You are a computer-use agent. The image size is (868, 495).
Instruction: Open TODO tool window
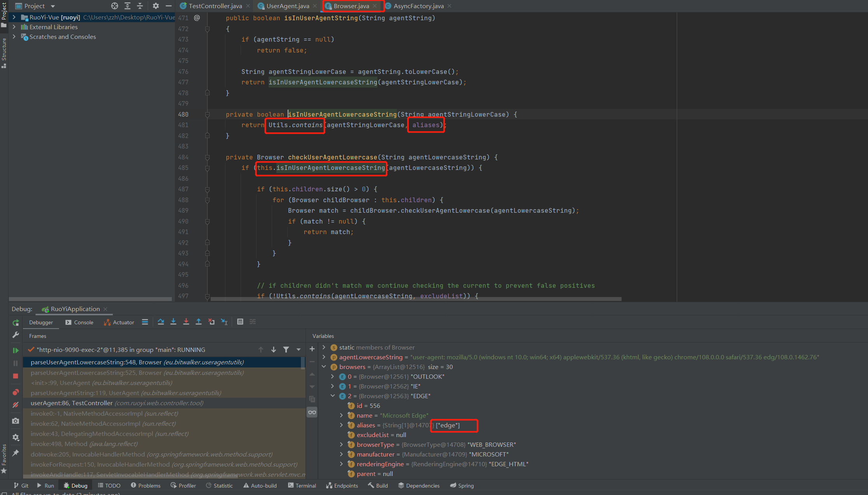[109, 486]
